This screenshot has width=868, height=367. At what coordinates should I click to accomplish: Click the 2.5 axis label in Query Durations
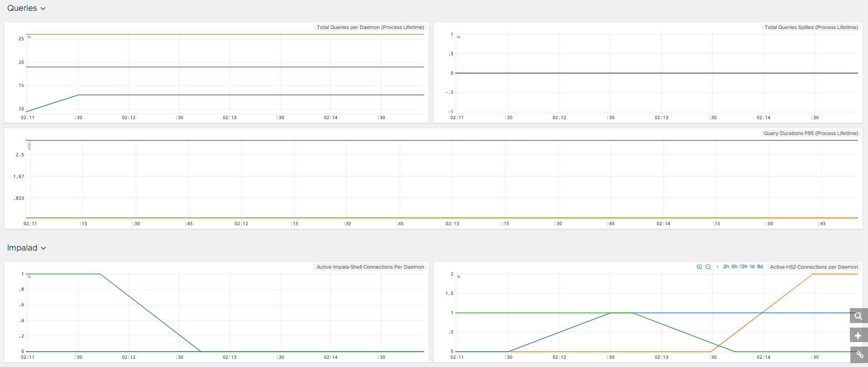20,155
